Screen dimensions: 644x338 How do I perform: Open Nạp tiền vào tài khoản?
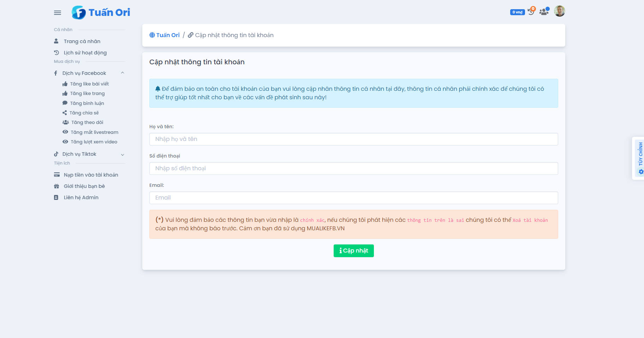[x=91, y=175]
